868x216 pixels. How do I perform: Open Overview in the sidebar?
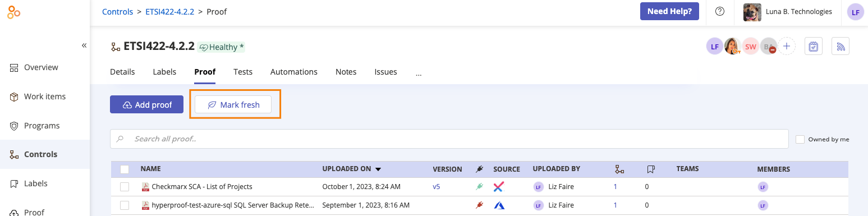tap(45, 67)
